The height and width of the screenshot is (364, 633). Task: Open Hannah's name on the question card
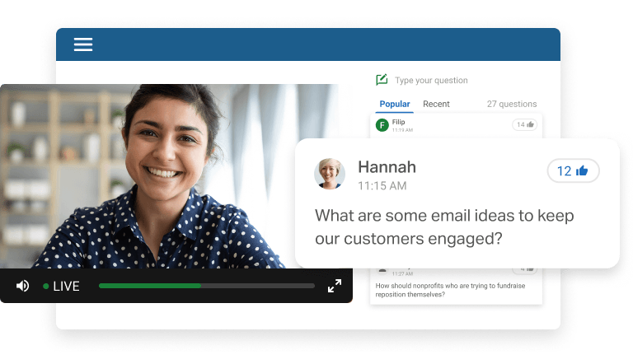tap(387, 167)
